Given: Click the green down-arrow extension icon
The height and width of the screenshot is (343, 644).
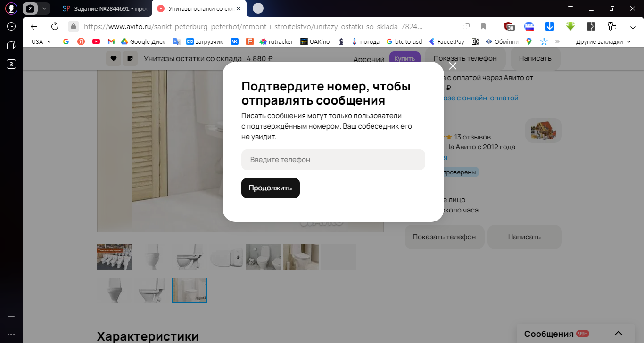Looking at the screenshot, I should (570, 26).
